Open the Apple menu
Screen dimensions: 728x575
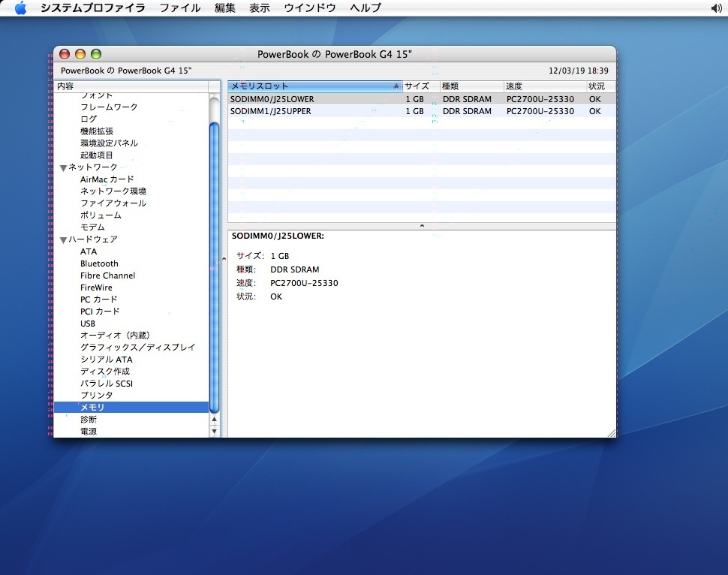pos(20,8)
